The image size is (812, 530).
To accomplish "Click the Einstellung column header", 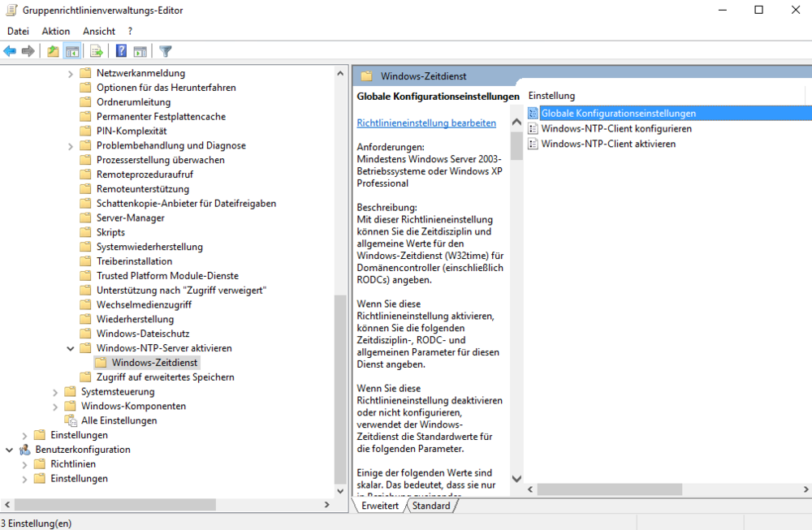I will point(552,96).
